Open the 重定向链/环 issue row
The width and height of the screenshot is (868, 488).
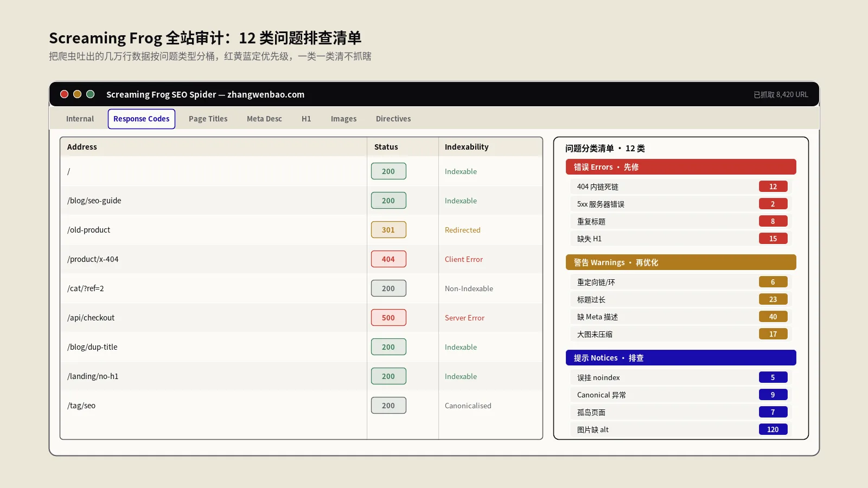(x=681, y=282)
